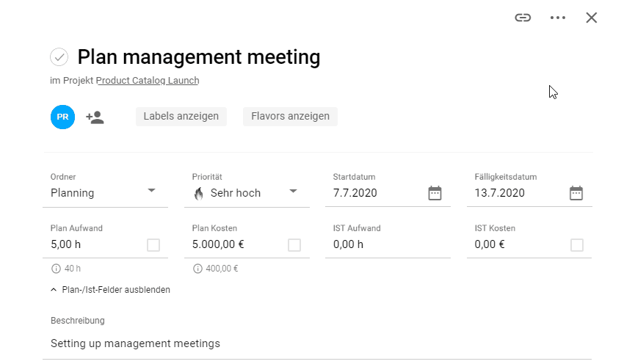Click the info icon next to 400,00 €
Image resolution: width=635 pixels, height=364 pixels.
197,269
